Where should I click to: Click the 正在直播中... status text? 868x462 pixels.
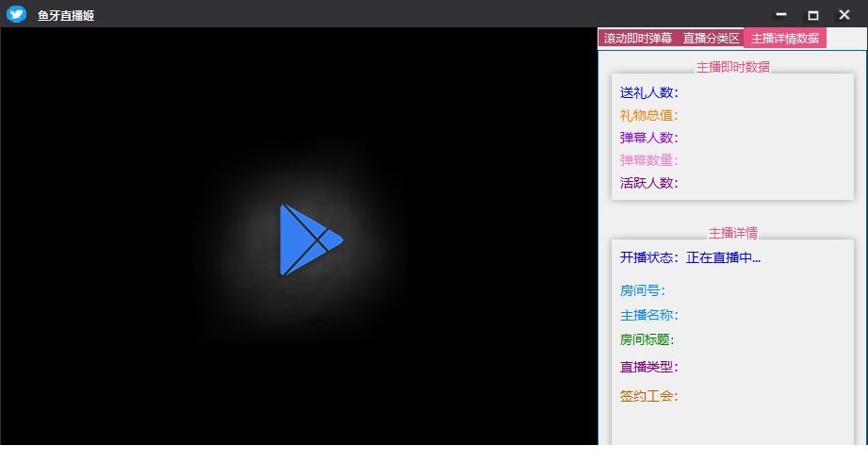(723, 257)
